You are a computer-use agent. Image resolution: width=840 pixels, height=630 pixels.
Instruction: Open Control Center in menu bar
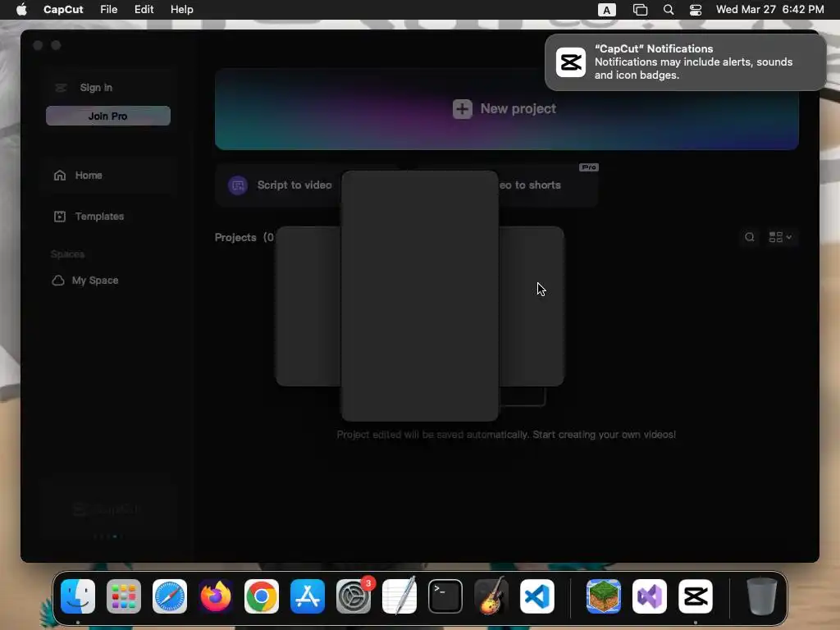tap(696, 10)
